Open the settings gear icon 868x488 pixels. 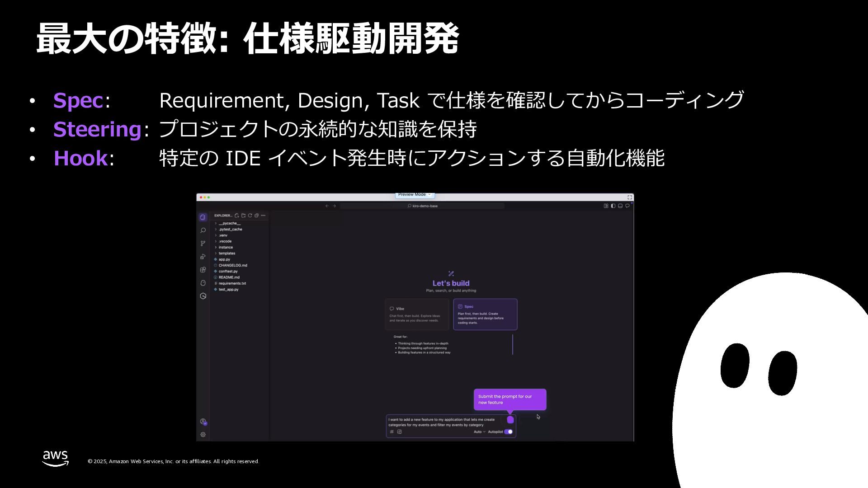click(x=203, y=435)
